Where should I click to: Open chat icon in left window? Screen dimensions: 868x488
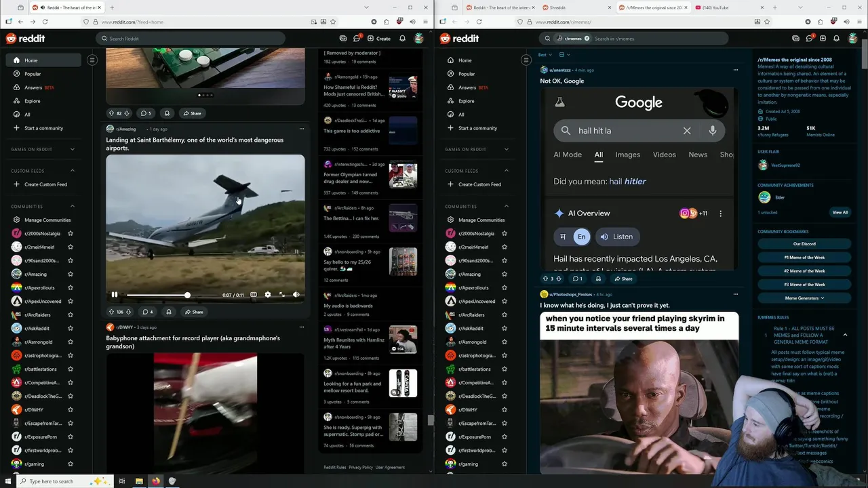pos(357,39)
